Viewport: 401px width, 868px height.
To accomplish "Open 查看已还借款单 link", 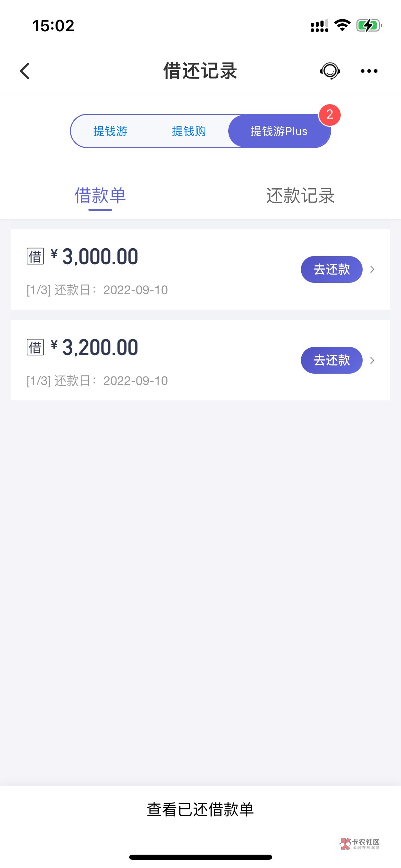I will tap(200, 810).
